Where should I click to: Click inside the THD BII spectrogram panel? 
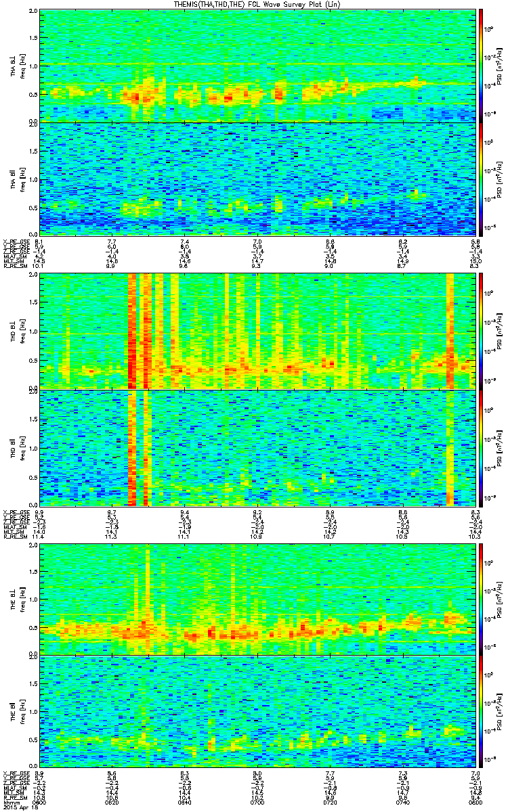click(x=257, y=448)
